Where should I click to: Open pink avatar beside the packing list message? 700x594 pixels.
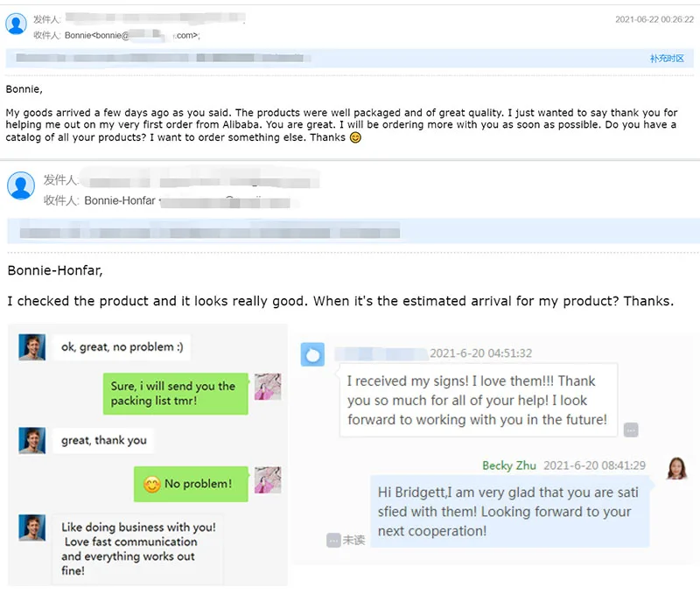268,387
